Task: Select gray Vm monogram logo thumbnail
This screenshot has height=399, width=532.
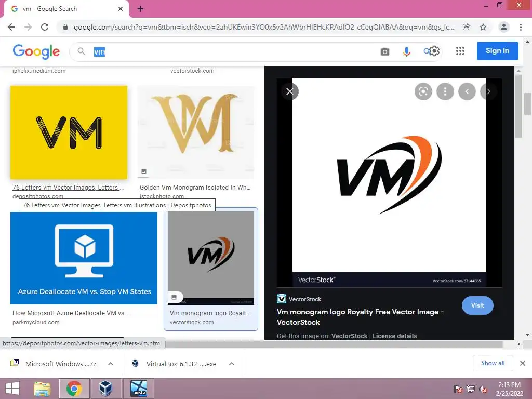Action: click(211, 258)
